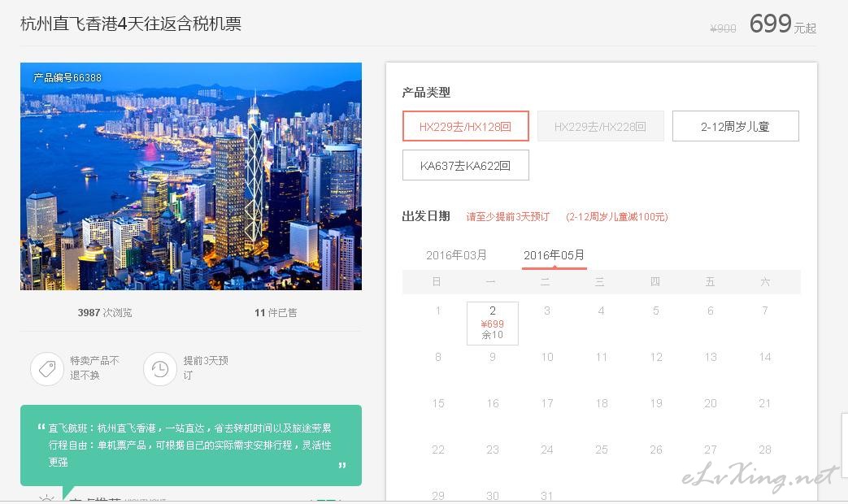Click the clock icon for 3-day advance booking
848x504 pixels.
point(160,369)
